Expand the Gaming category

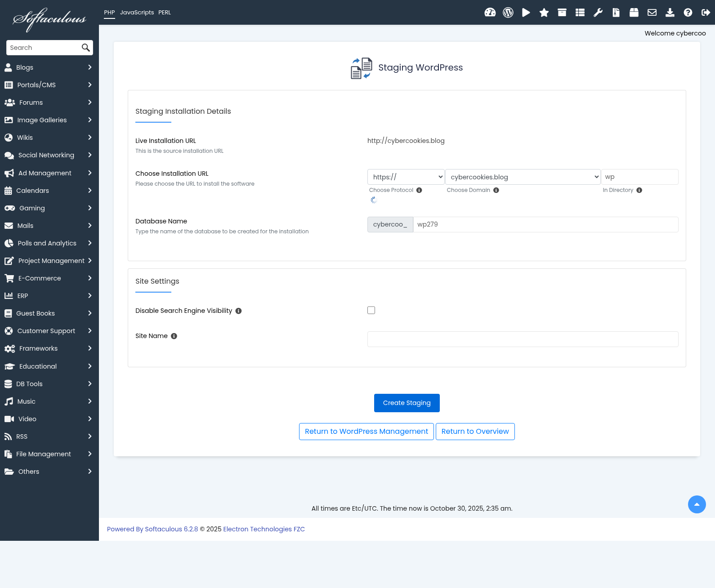pos(49,208)
